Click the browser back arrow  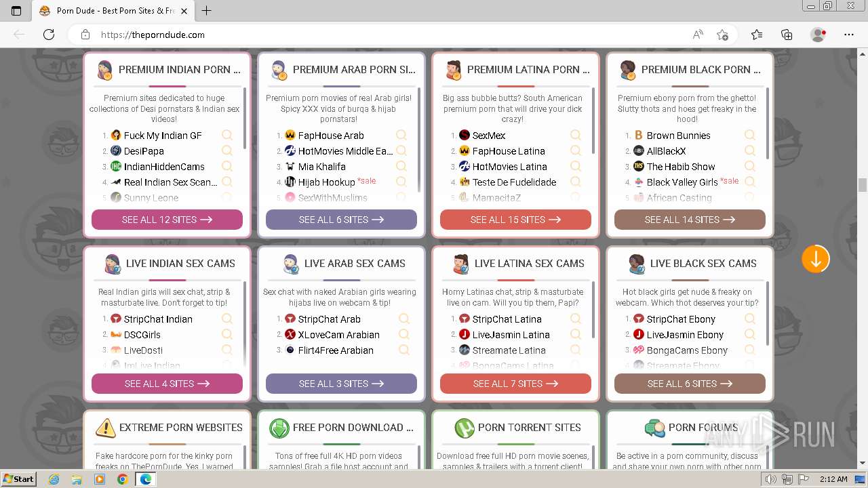pos(19,35)
